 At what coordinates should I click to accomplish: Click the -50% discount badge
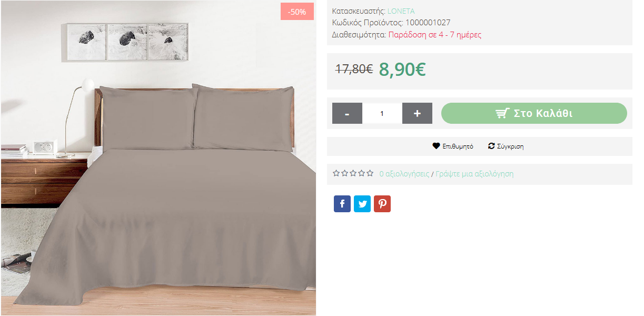(297, 12)
